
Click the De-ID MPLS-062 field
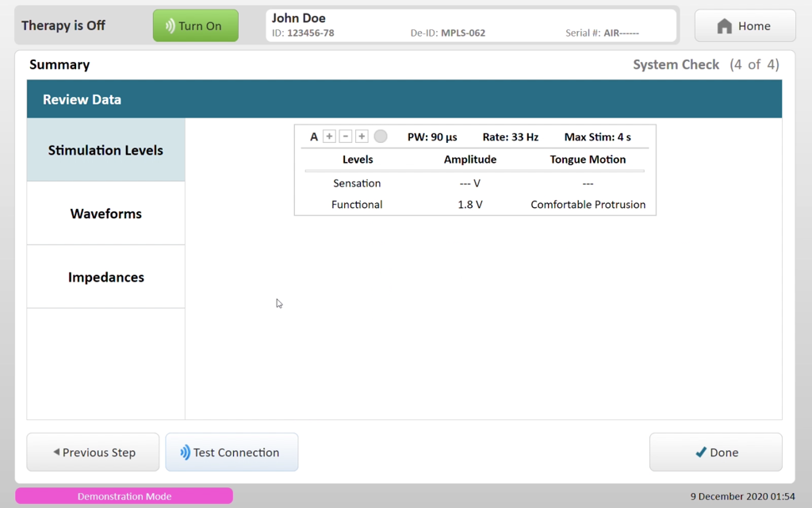pyautogui.click(x=448, y=33)
